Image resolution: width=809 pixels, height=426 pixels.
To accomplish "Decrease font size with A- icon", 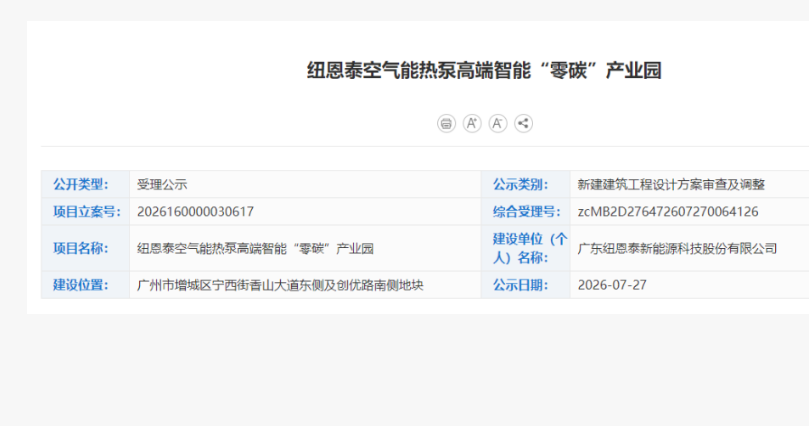I will (x=498, y=123).
